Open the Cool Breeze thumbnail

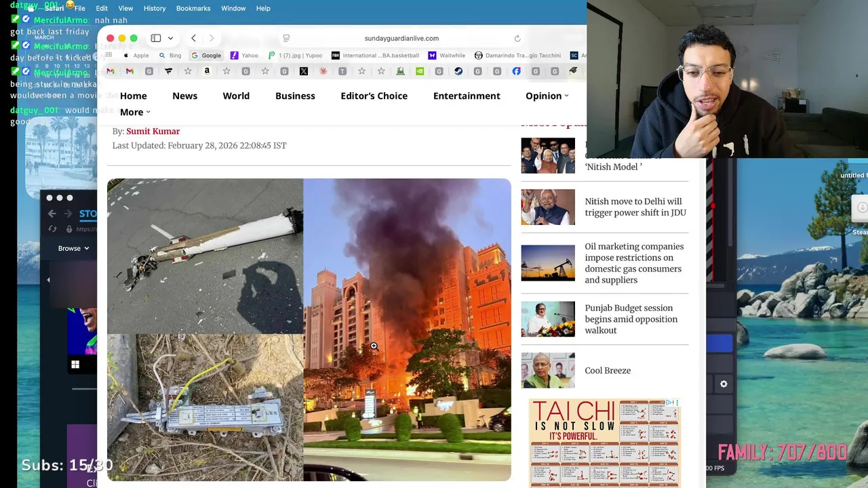(548, 370)
